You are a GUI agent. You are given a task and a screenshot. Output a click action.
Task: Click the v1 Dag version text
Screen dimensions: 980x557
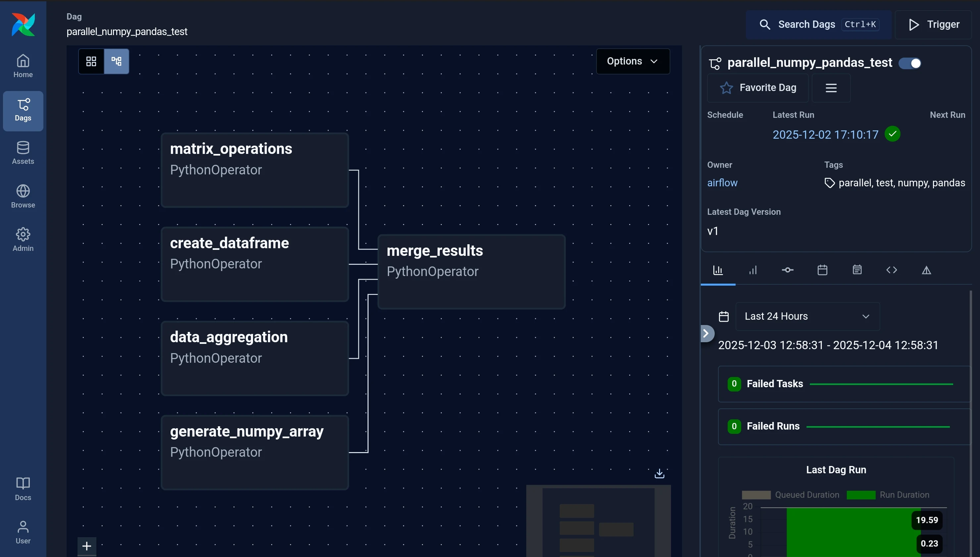712,231
